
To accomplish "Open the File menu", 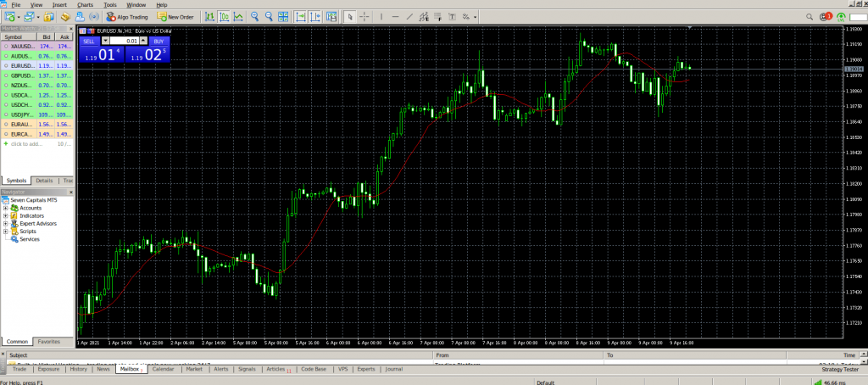I will (x=16, y=5).
